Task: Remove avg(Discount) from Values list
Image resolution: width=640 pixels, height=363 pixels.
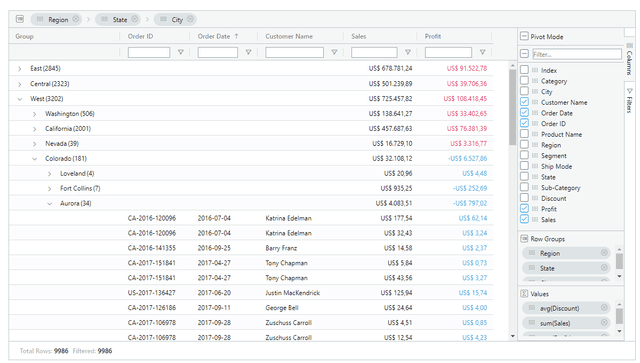Action: [x=604, y=308]
